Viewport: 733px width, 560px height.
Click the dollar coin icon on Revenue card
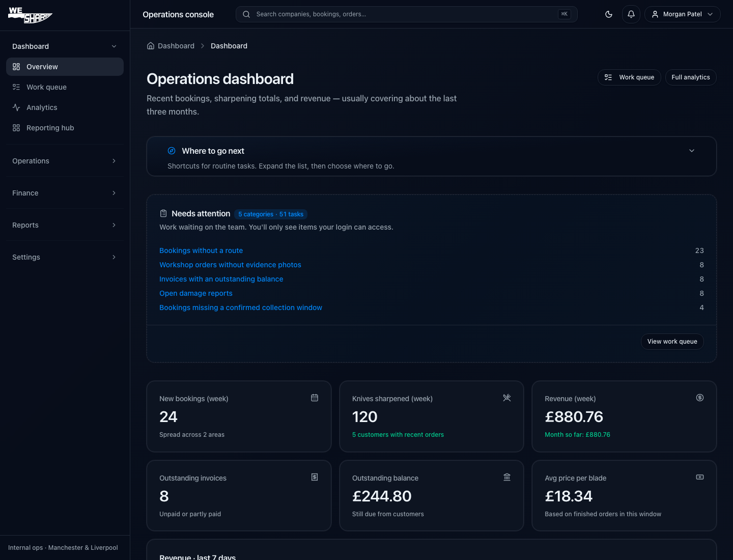pyautogui.click(x=700, y=398)
